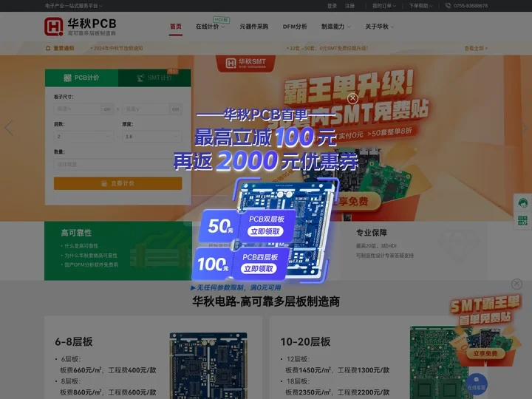Click the 10-20层板 heading
Image resolution: width=532 pixels, height=399 pixels.
(305, 341)
